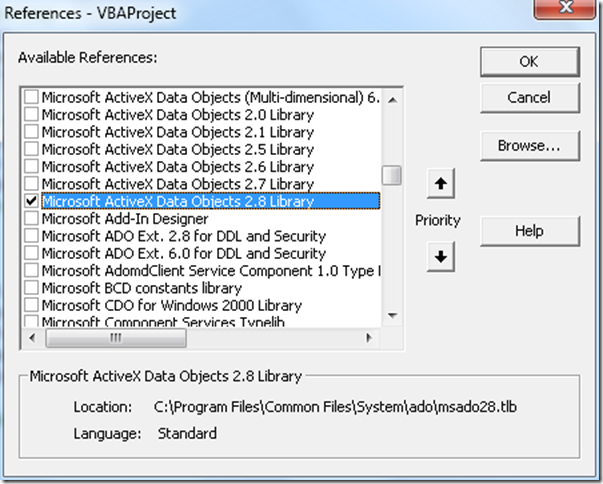Enable Microsoft Add-In Designer reference
The image size is (603, 484).
click(x=32, y=219)
